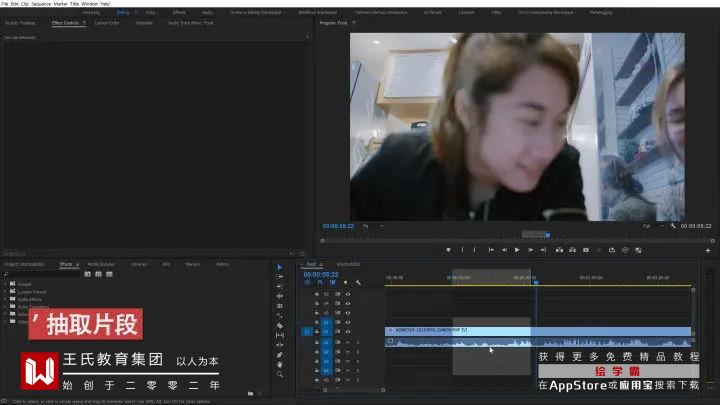Switch to Effect Controls tab
Image resolution: width=720 pixels, height=405 pixels.
coord(66,22)
